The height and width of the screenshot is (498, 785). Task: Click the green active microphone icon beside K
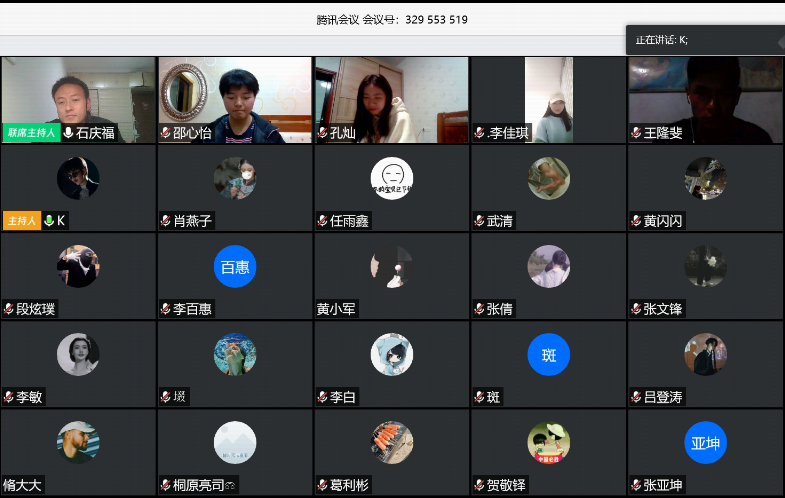(x=49, y=221)
